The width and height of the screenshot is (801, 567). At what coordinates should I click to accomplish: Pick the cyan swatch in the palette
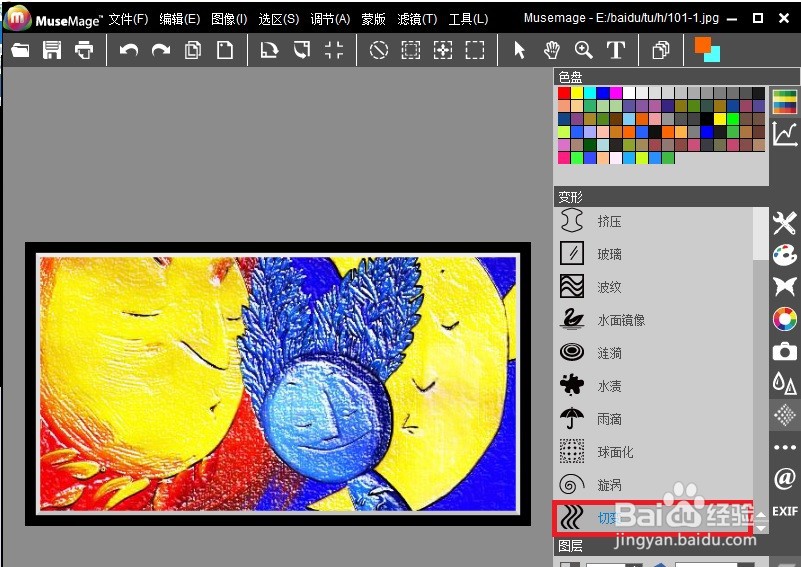pos(590,92)
